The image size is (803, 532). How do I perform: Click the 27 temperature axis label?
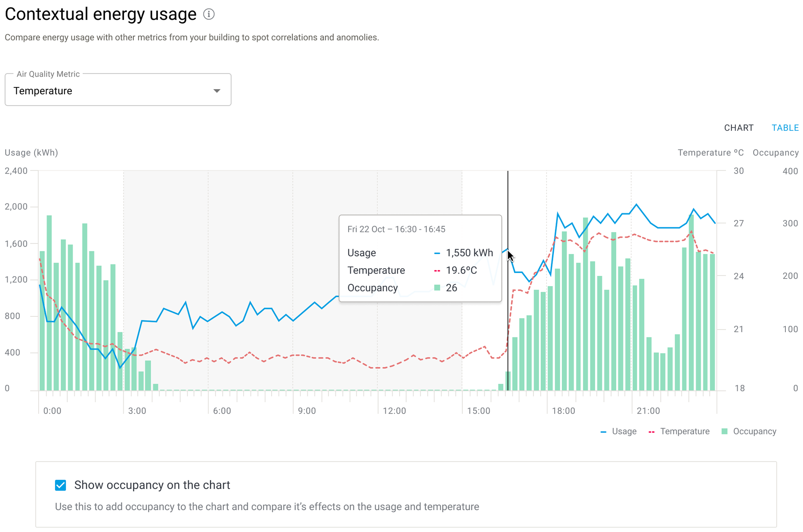(x=738, y=223)
